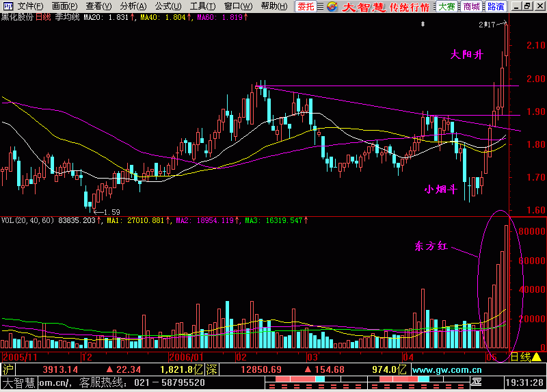The image size is (547, 392).
Task: Click the yellow triangle next to 日线
Action: [537, 357]
